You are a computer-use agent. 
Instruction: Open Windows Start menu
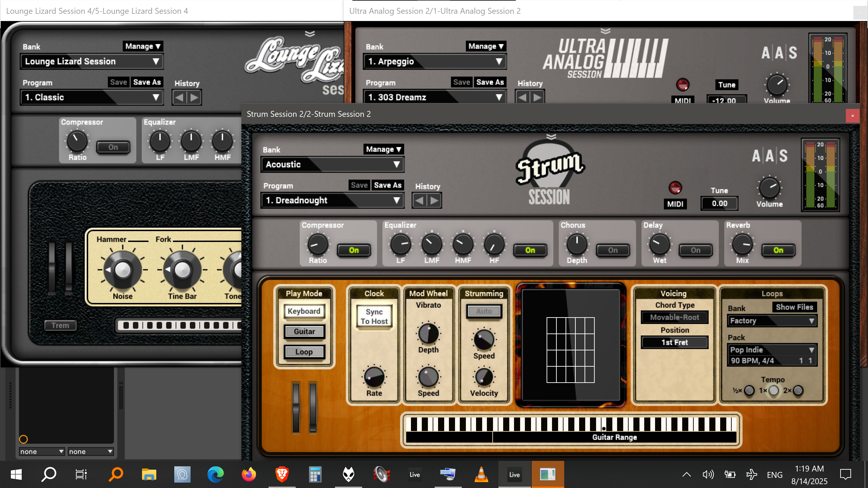click(16, 474)
